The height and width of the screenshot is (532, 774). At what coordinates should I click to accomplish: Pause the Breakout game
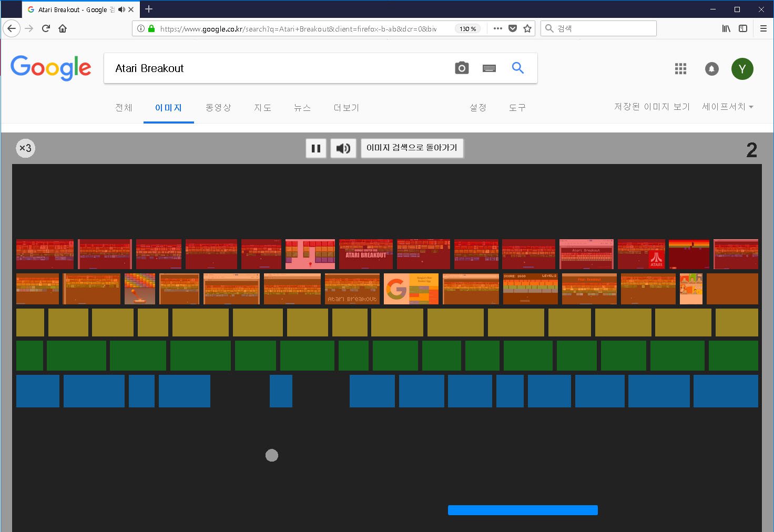316,148
